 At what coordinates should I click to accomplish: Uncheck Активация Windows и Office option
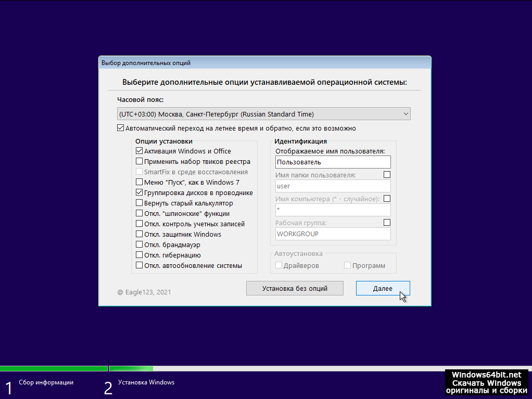139,151
